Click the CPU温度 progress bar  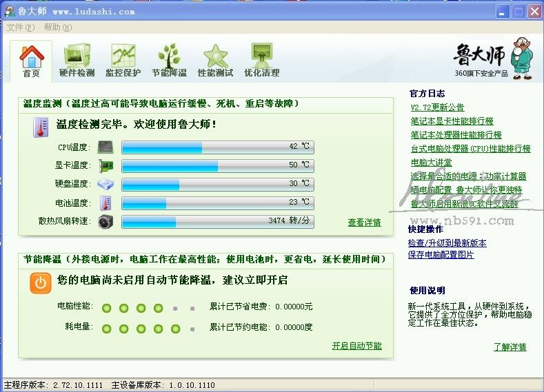click(x=216, y=147)
